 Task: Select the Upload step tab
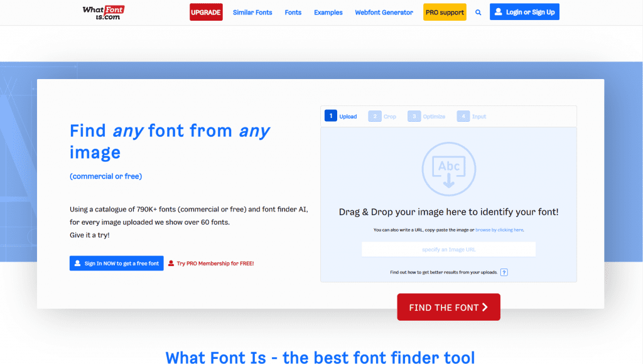[x=341, y=116]
